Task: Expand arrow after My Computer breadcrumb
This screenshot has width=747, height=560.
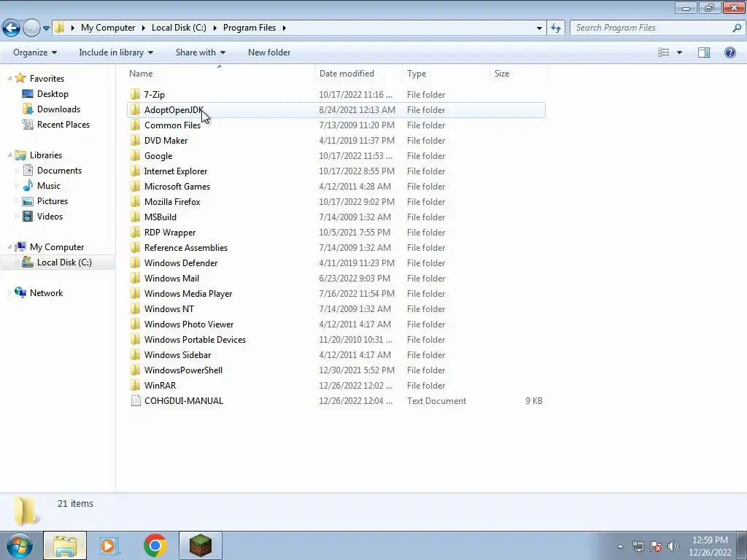Action: pyautogui.click(x=143, y=28)
